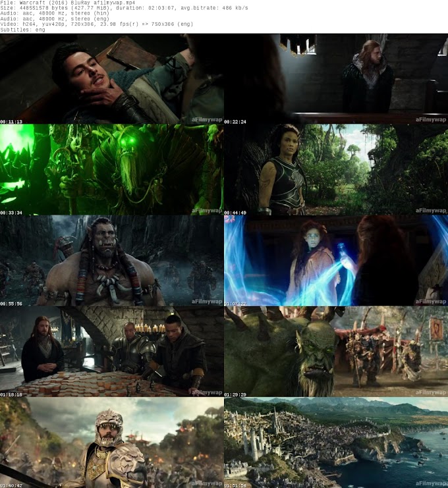Click the 'Video: h264, yuv420p' info line
Screen dimensions: 448x488
96,24
